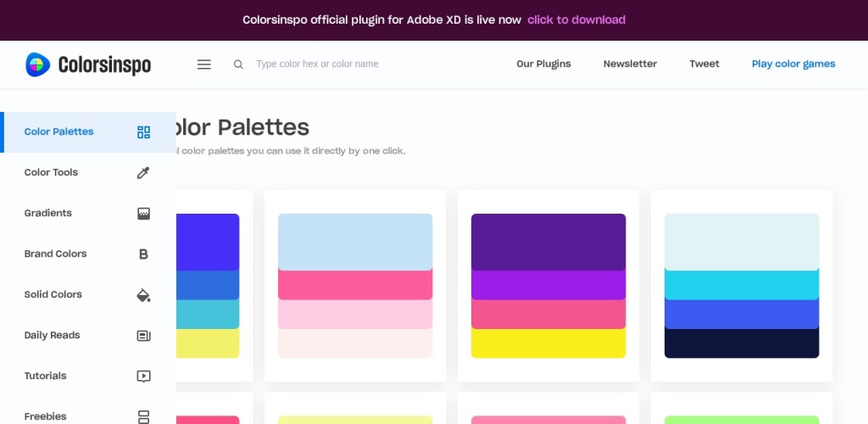This screenshot has height=424, width=868.
Task: Click the "click to download" banner link
Action: coord(576,20)
